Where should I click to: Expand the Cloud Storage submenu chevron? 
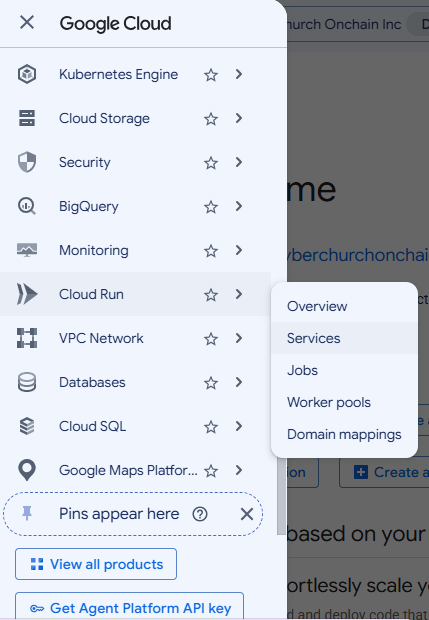tap(238, 118)
